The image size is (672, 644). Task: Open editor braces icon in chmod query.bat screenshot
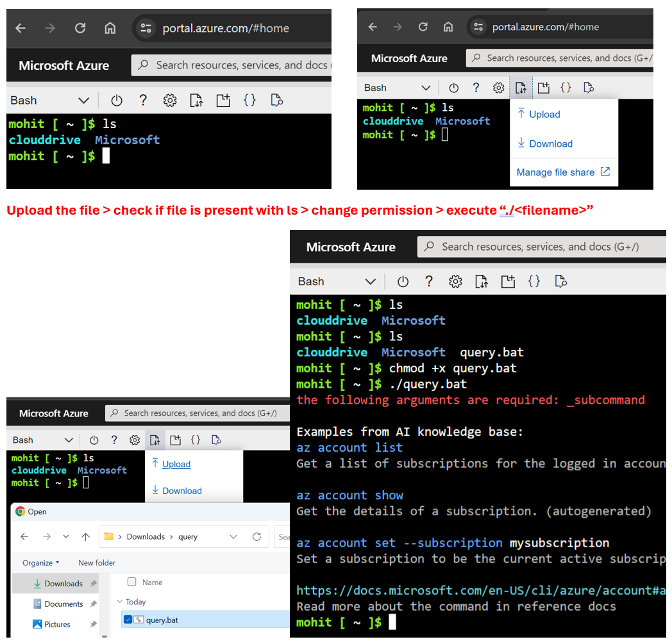point(534,281)
